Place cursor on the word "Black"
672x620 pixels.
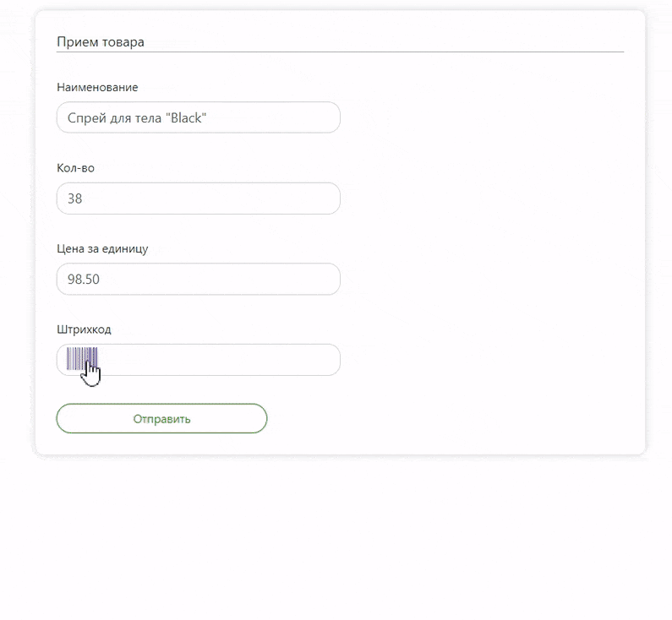186,117
